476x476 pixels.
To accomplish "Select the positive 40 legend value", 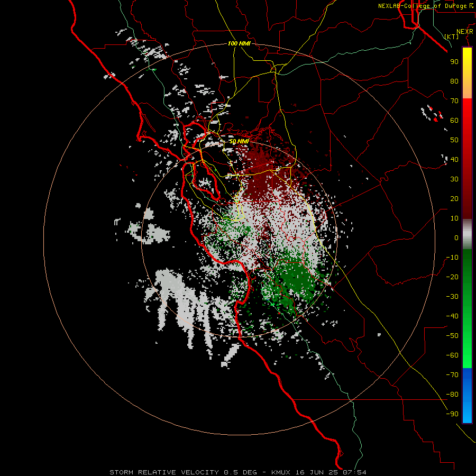I will click(454, 159).
